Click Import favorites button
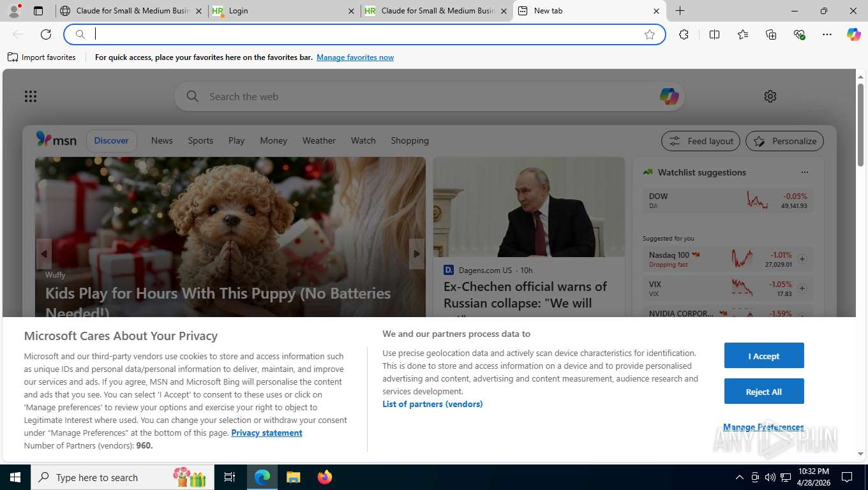868x490 pixels. point(42,57)
